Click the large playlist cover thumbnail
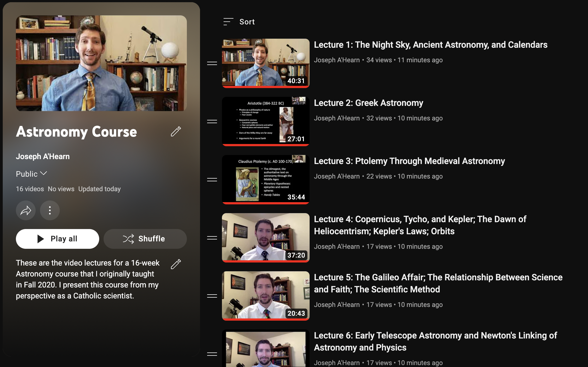This screenshot has height=367, width=588. (101, 63)
